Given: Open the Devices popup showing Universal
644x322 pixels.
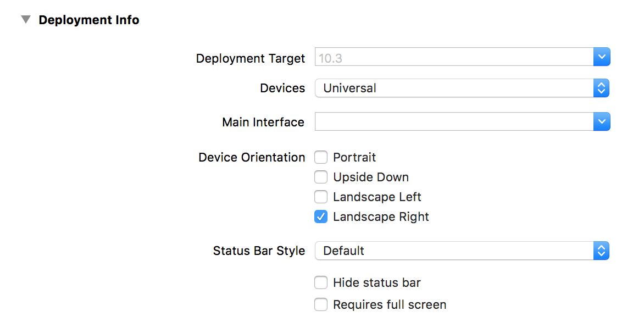Looking at the screenshot, I should 453,88.
